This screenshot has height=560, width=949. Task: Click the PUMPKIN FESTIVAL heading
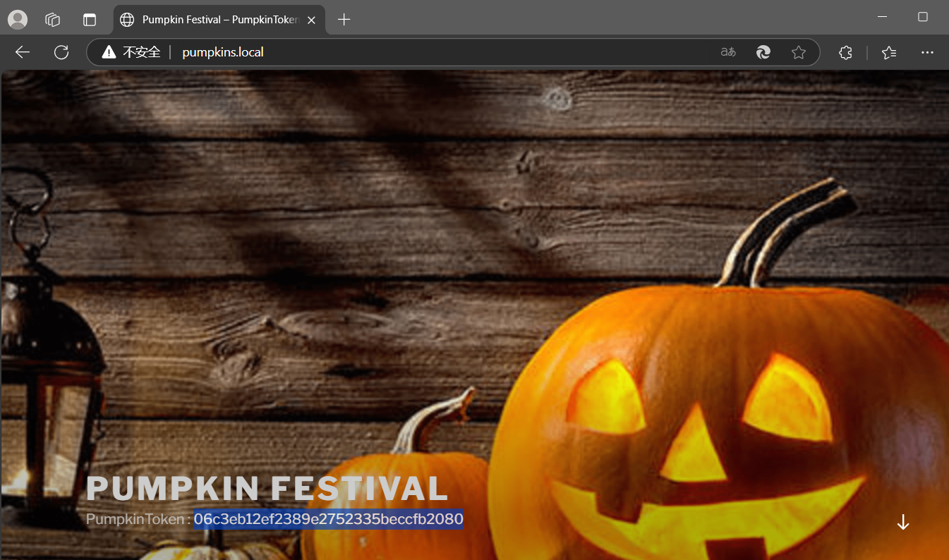click(x=267, y=489)
